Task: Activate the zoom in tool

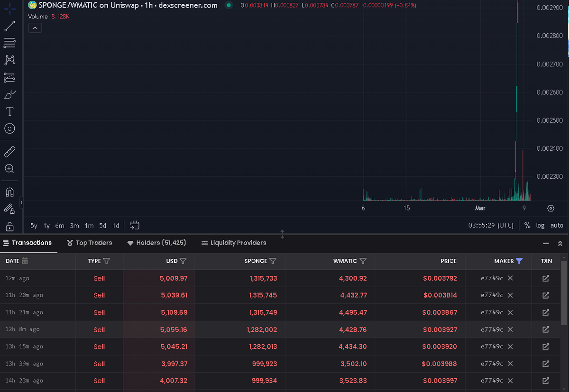Action: point(9,169)
